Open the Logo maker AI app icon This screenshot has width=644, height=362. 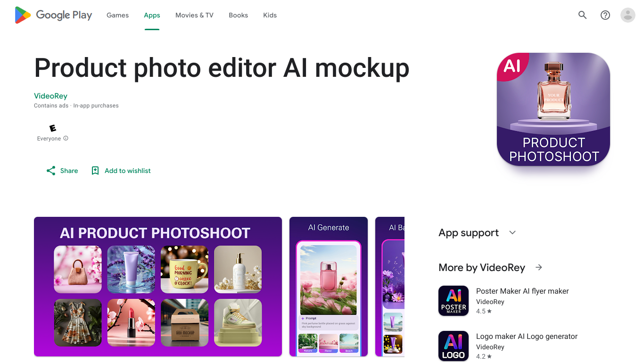454,346
